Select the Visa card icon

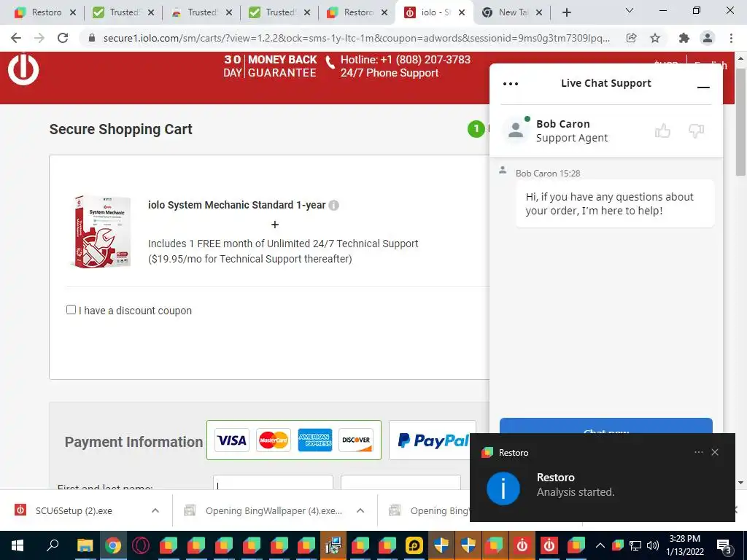pyautogui.click(x=231, y=440)
